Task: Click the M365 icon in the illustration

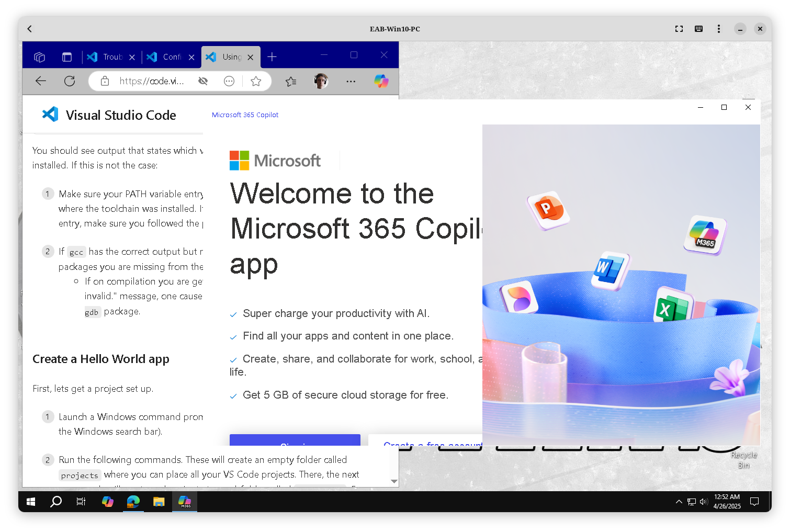Action: pyautogui.click(x=705, y=235)
